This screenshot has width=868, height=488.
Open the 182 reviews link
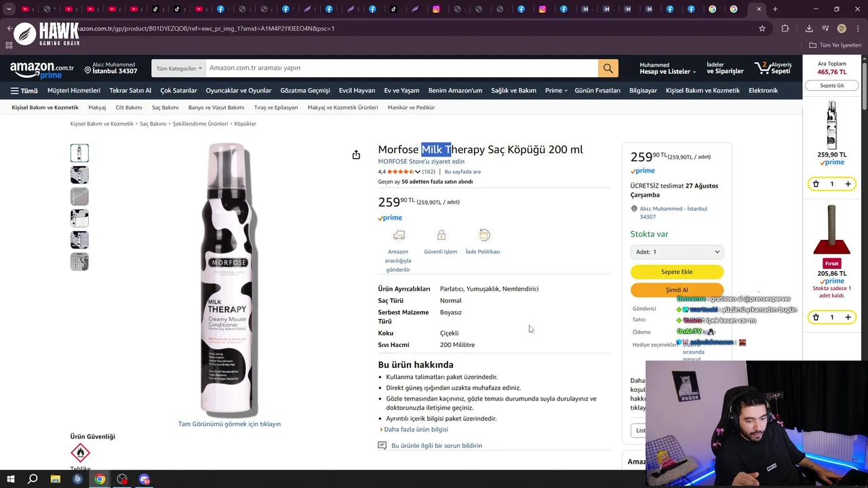pos(429,171)
